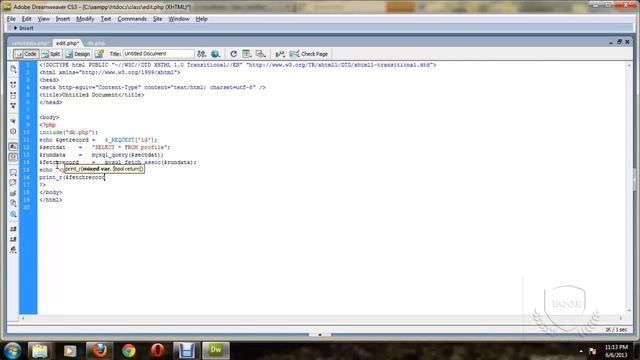Image resolution: width=640 pixels, height=360 pixels.
Task: Click the Outdent Code icon
Action: click(13, 239)
